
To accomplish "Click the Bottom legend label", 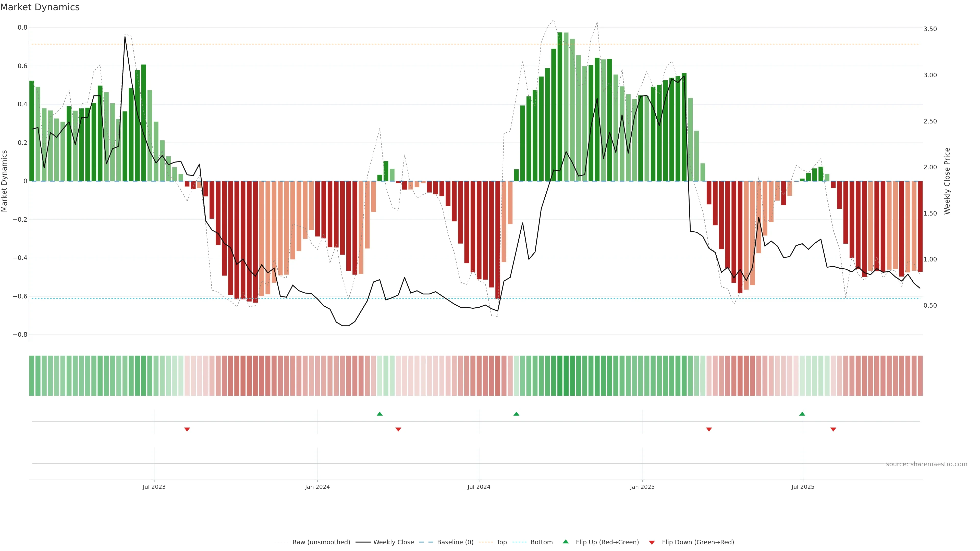I will pyautogui.click(x=541, y=542).
